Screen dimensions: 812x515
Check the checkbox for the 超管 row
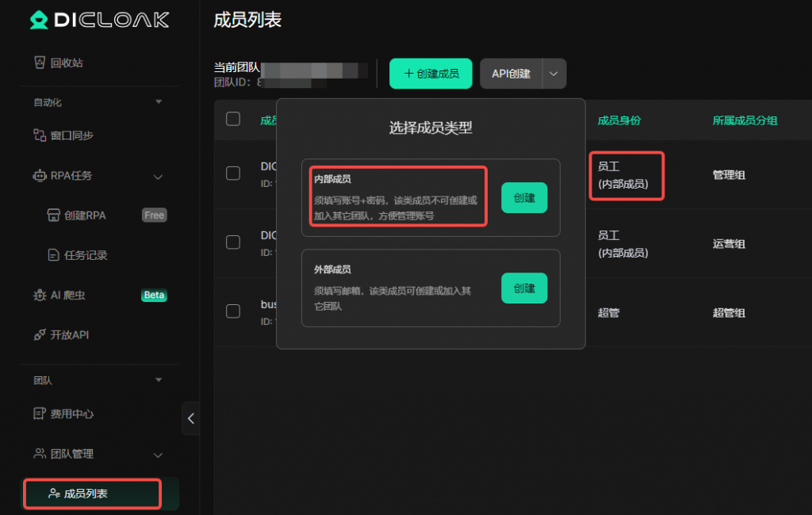[x=233, y=311]
